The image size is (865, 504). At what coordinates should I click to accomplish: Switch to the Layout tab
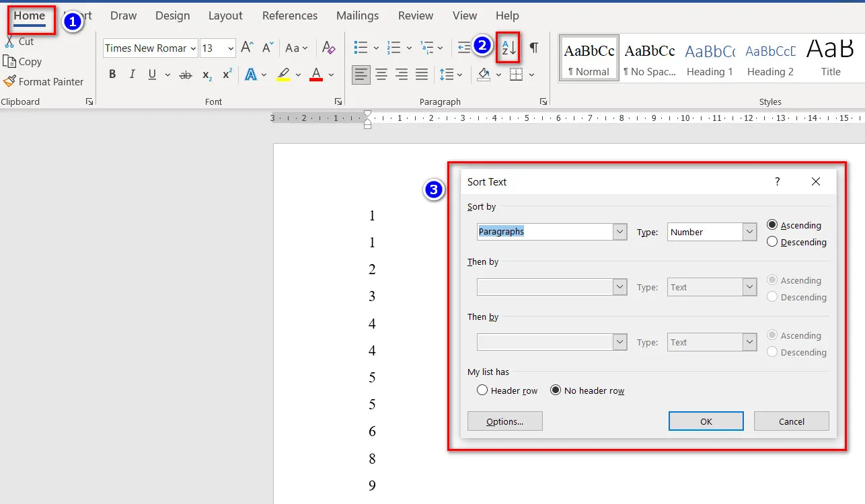pos(225,15)
